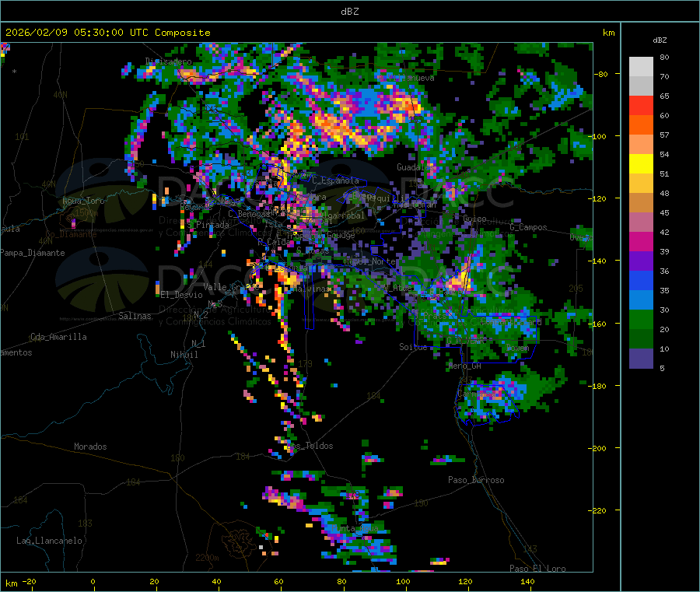Select the 'Punta_Agua' location label

pos(355,528)
